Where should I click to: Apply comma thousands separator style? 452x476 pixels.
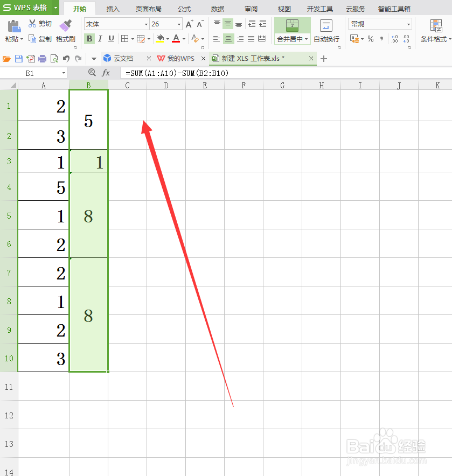click(381, 39)
